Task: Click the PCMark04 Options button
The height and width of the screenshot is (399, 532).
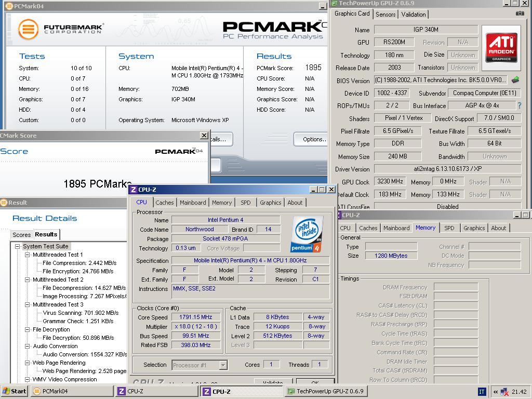Action: 311,139
